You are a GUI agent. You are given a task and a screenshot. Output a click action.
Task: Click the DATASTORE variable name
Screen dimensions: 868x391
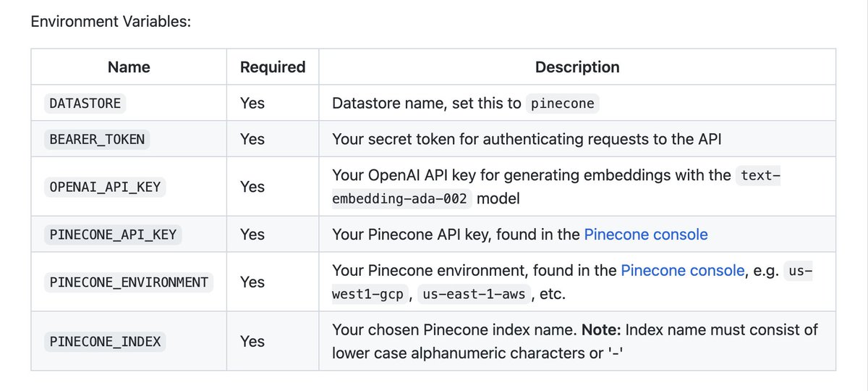pos(85,103)
